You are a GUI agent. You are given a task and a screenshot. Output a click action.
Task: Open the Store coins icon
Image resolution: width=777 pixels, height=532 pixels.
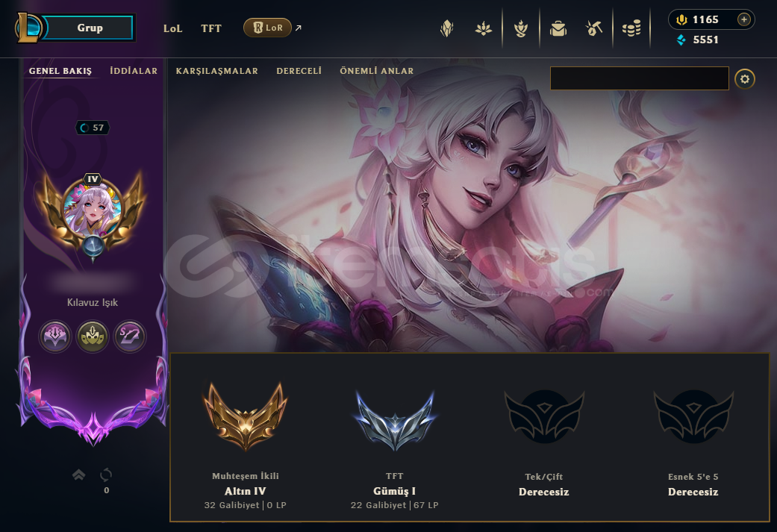pyautogui.click(x=631, y=28)
